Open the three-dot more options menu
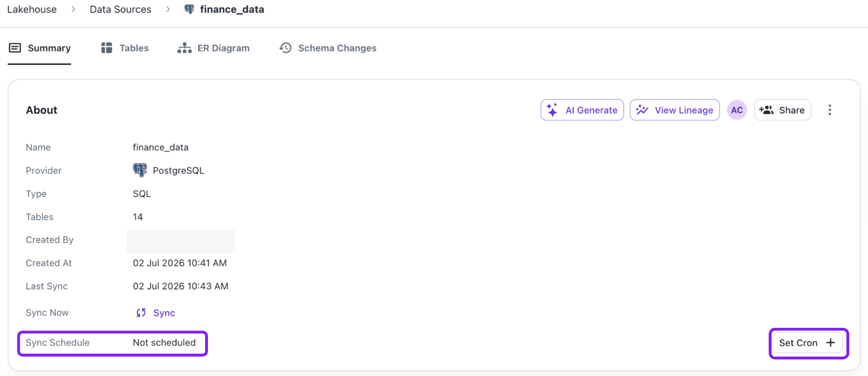Screen dimensions: 868x376 click(829, 110)
